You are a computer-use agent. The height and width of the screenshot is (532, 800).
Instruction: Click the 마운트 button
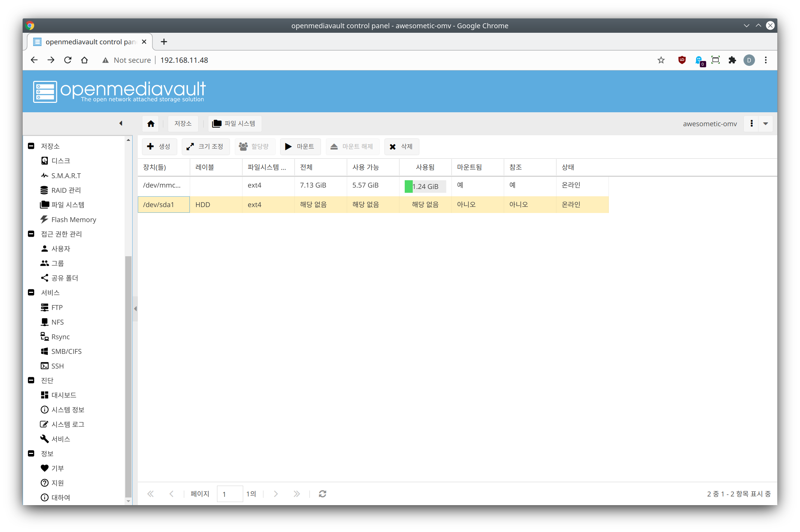coord(300,147)
